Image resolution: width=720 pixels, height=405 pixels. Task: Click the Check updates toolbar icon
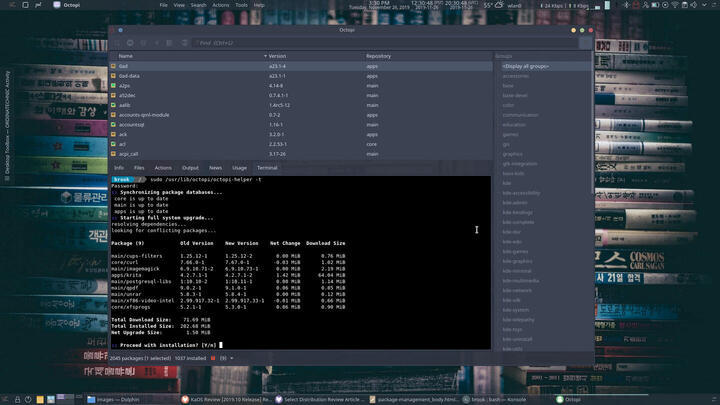pos(117,43)
